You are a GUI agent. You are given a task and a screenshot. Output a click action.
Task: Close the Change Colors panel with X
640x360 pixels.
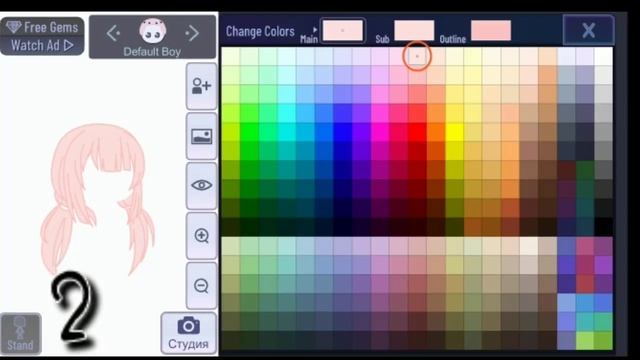point(588,30)
